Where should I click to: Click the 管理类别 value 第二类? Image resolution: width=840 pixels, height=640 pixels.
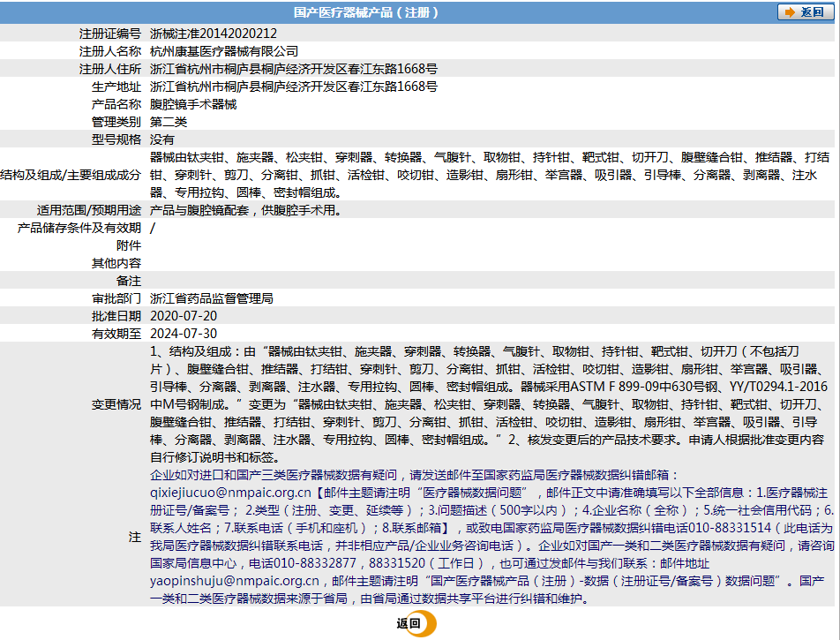click(169, 122)
